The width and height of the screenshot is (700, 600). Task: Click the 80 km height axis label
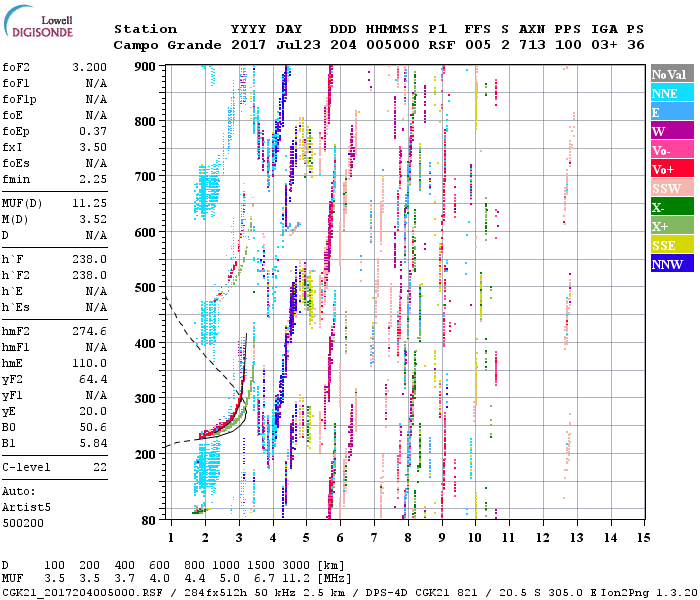[x=149, y=520]
